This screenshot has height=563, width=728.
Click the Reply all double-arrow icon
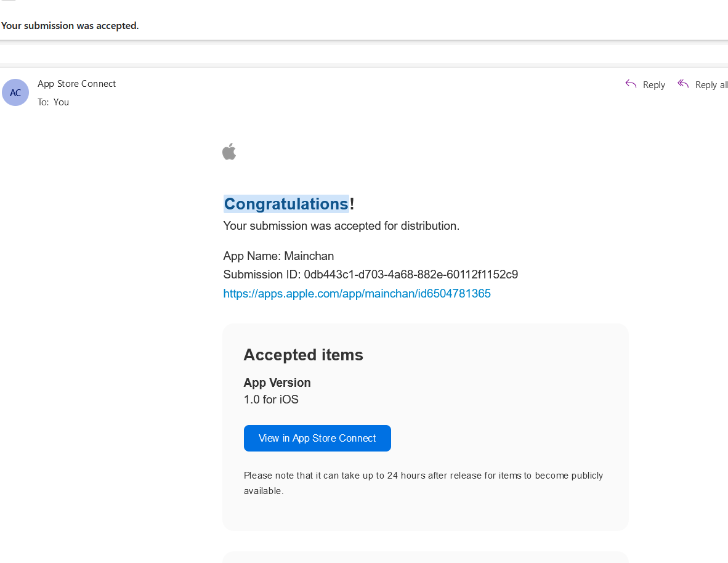[x=683, y=84]
